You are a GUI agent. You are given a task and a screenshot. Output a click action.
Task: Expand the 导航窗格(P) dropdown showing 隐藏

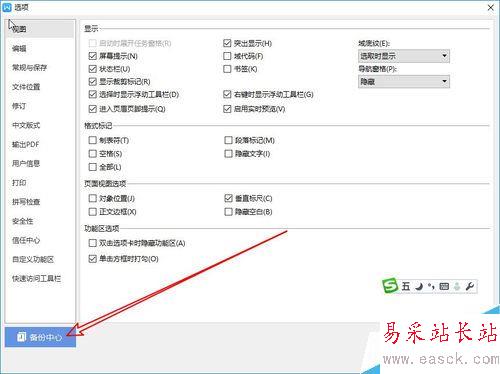point(404,82)
